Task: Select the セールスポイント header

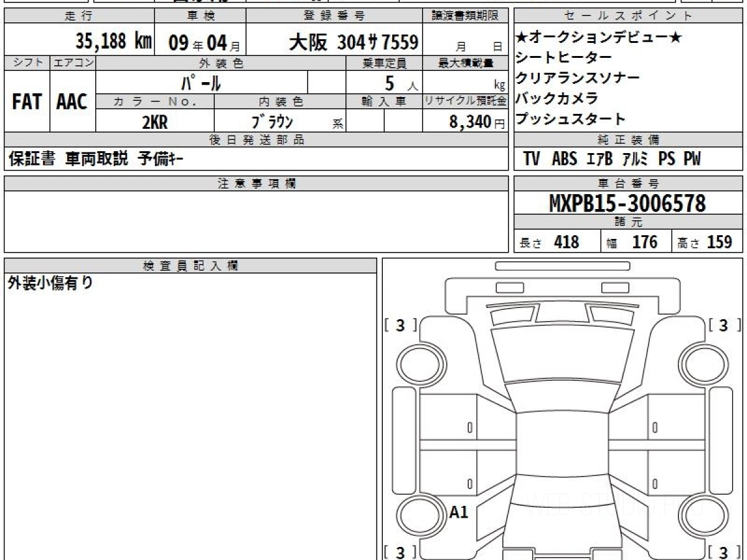Action: pos(628,16)
